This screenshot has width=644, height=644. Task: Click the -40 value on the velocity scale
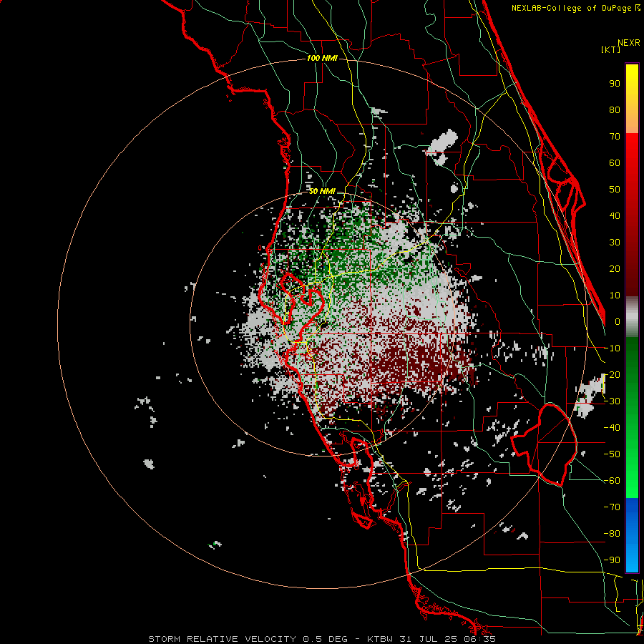pos(612,428)
